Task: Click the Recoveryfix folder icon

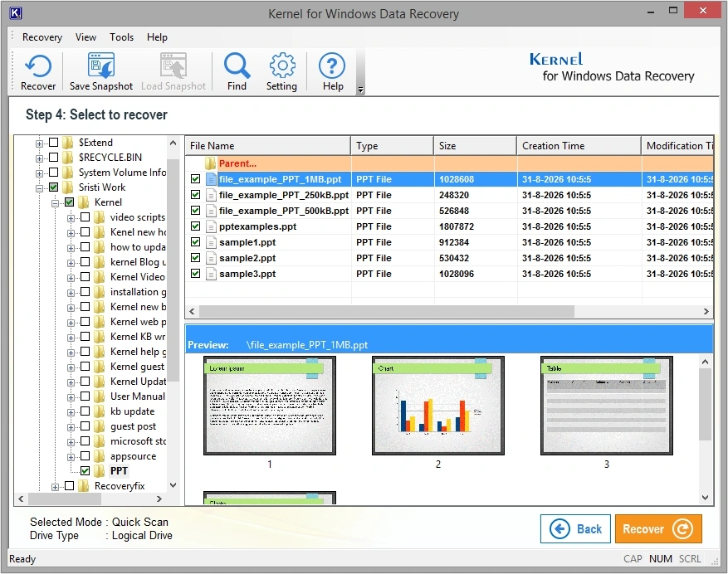Action: point(84,486)
